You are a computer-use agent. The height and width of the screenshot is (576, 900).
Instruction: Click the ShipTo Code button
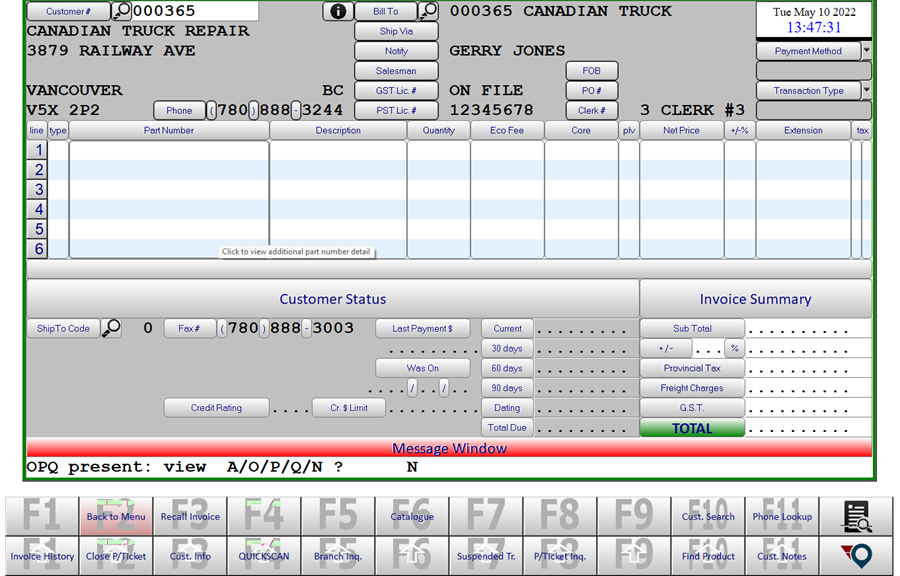click(x=63, y=328)
